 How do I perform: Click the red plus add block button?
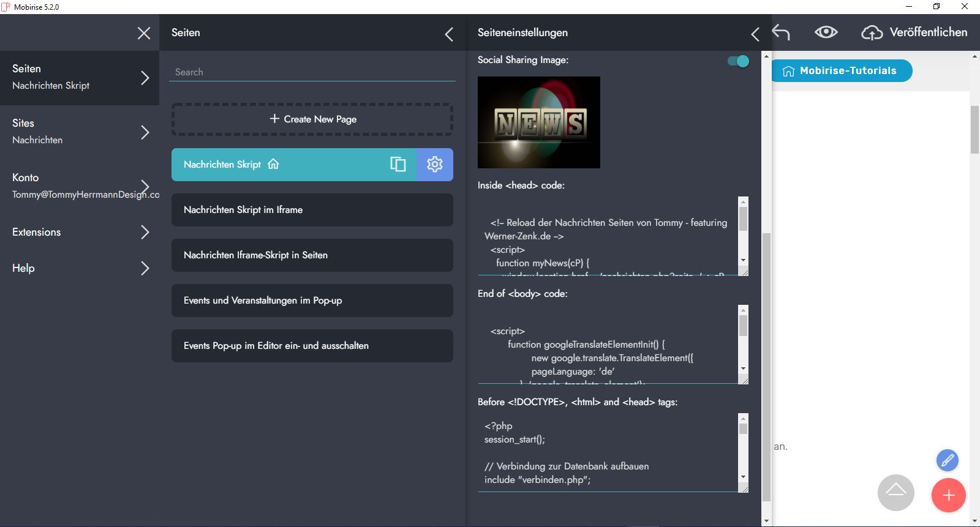pyautogui.click(x=948, y=495)
